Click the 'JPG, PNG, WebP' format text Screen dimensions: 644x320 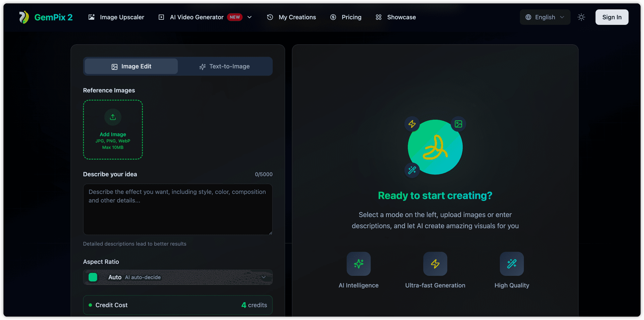click(113, 141)
